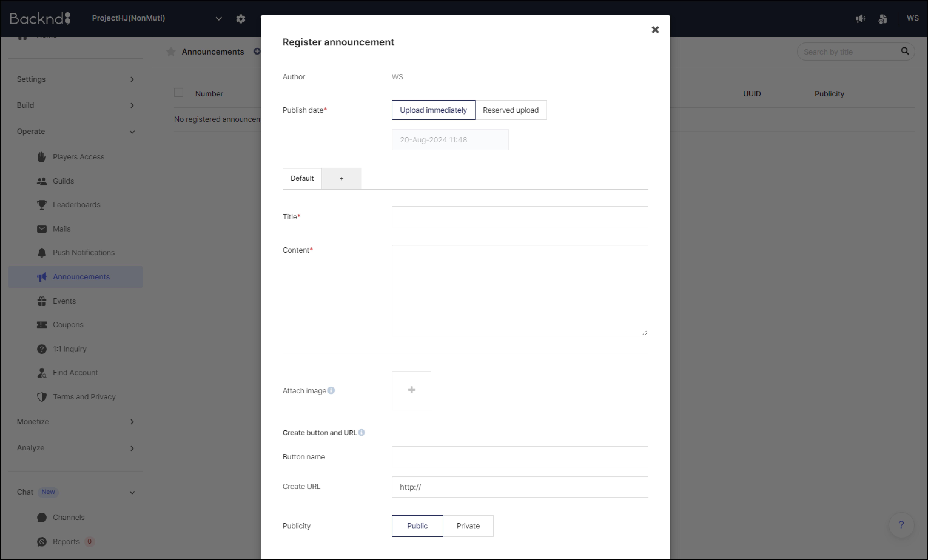Image resolution: width=928 pixels, height=560 pixels.
Task: Click the project settings gear icon
Action: (241, 18)
